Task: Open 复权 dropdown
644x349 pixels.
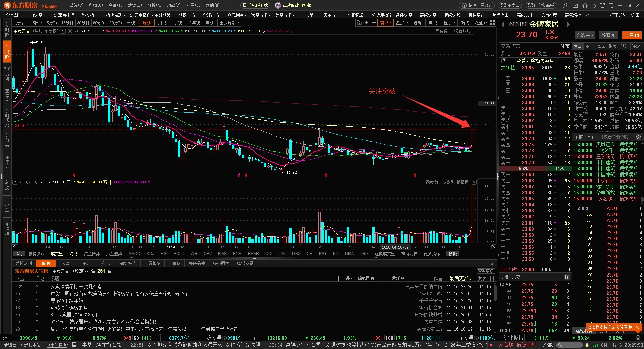Action: (x=386, y=23)
